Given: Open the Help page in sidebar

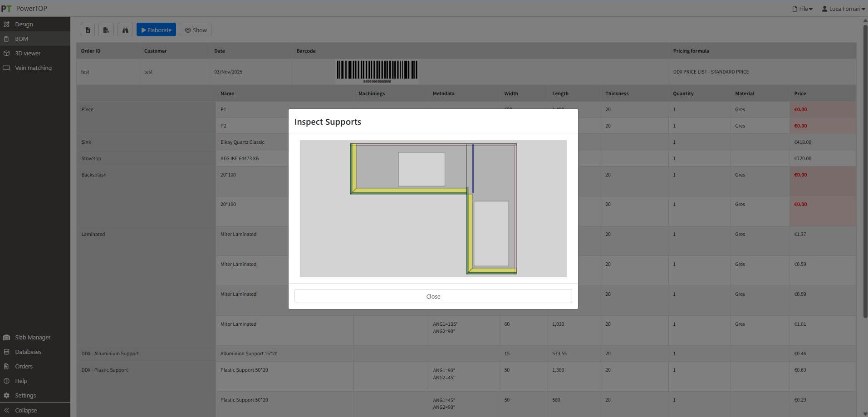Looking at the screenshot, I should point(21,381).
